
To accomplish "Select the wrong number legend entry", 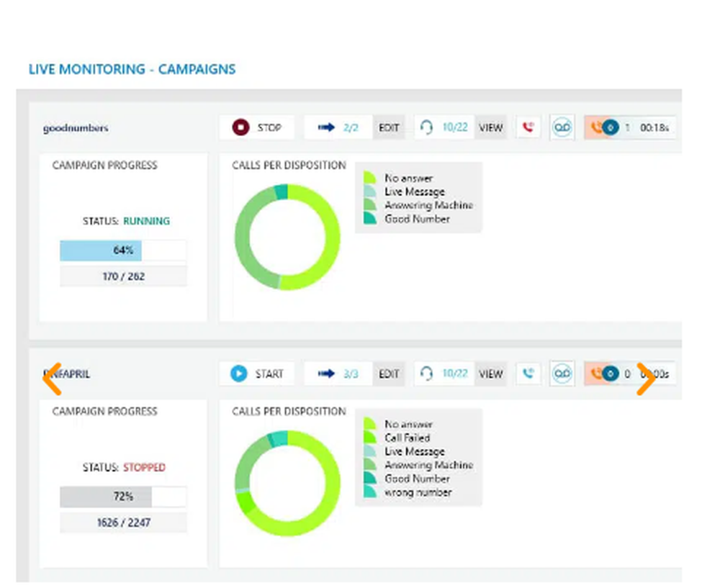I will tap(418, 492).
